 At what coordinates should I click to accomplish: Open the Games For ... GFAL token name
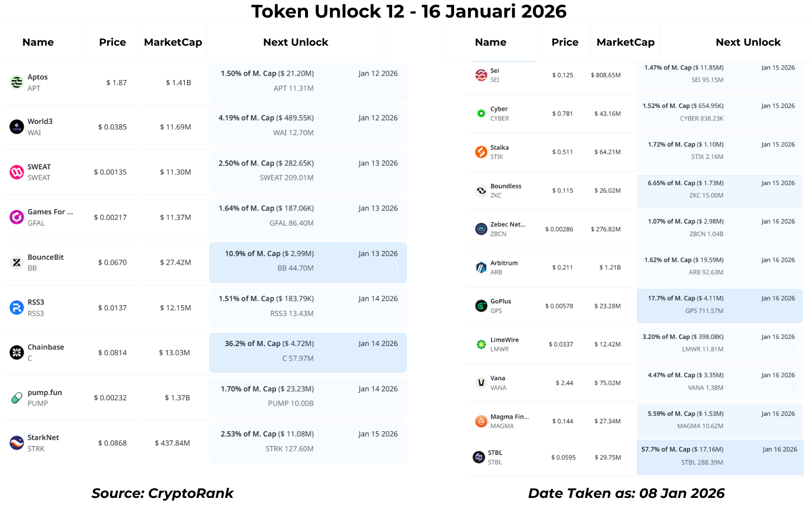tap(50, 212)
